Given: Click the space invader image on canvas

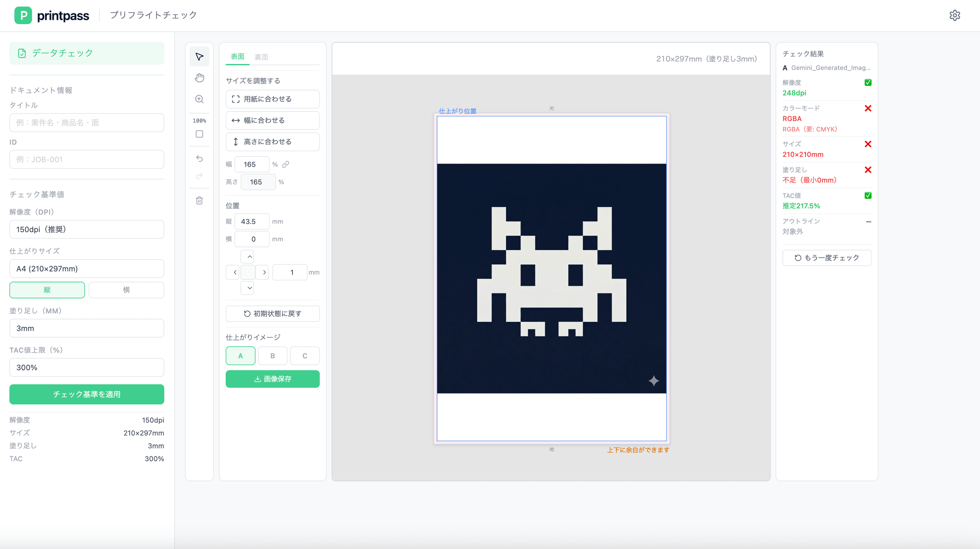Looking at the screenshot, I should point(552,279).
